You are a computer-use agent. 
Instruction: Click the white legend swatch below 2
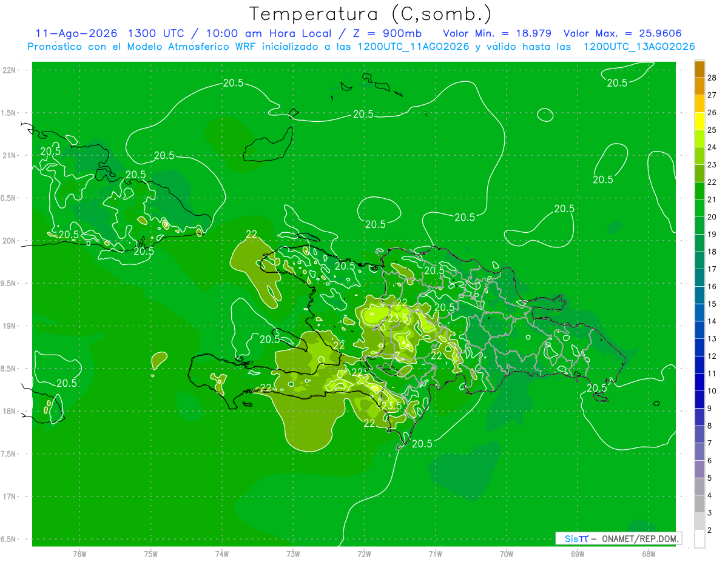coord(699,539)
